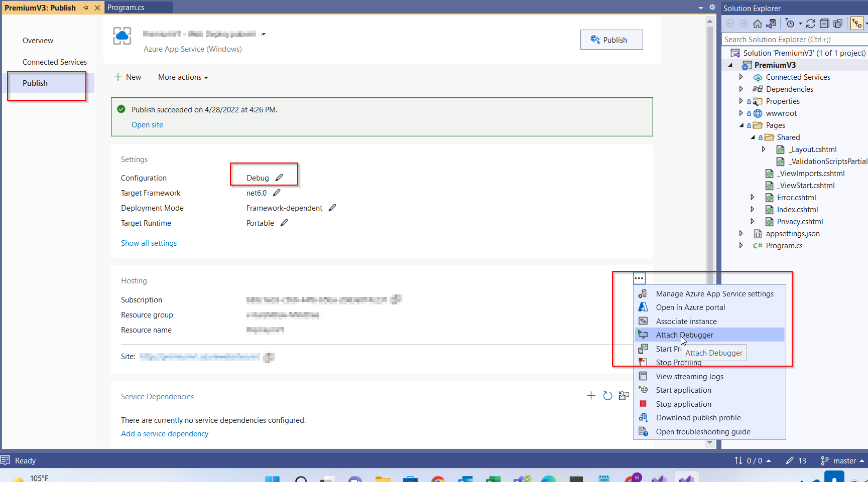Expand the appsettings.json node
Screen dimensions: 868x482
(741, 233)
